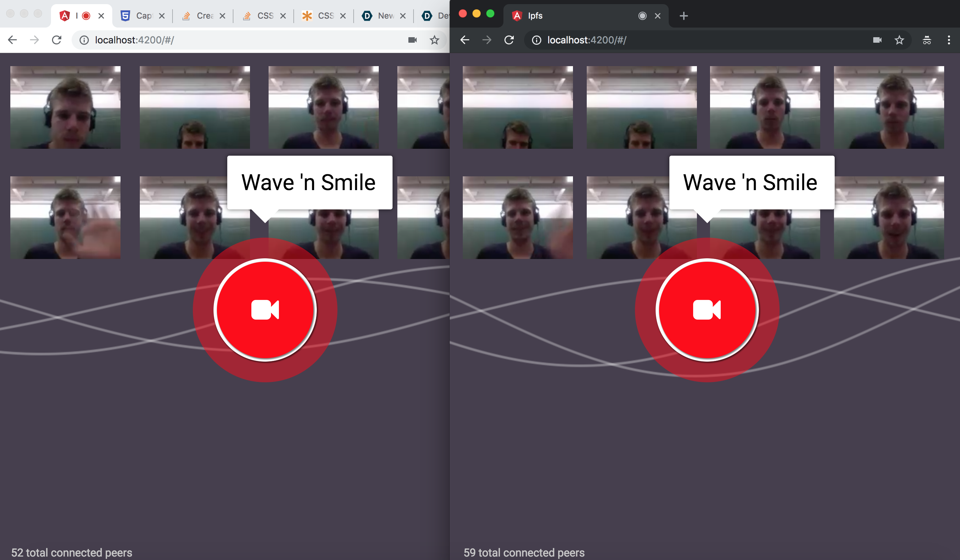
Task: Close the Ipfs tab in right window
Action: coord(658,16)
